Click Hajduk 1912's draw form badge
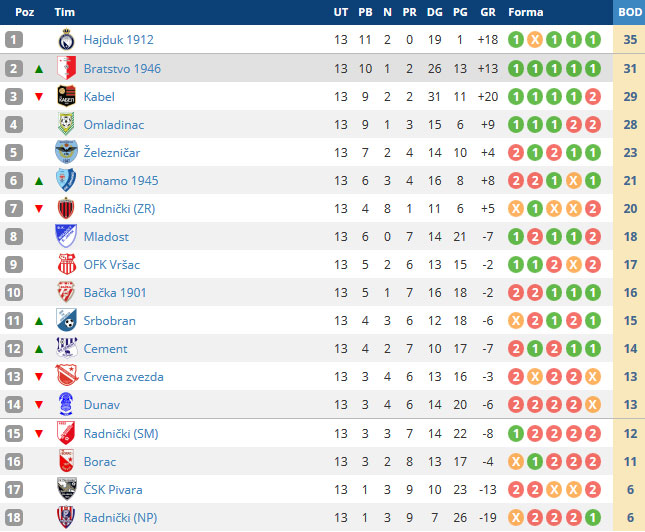Viewport: 645px width, 532px height. pos(534,40)
